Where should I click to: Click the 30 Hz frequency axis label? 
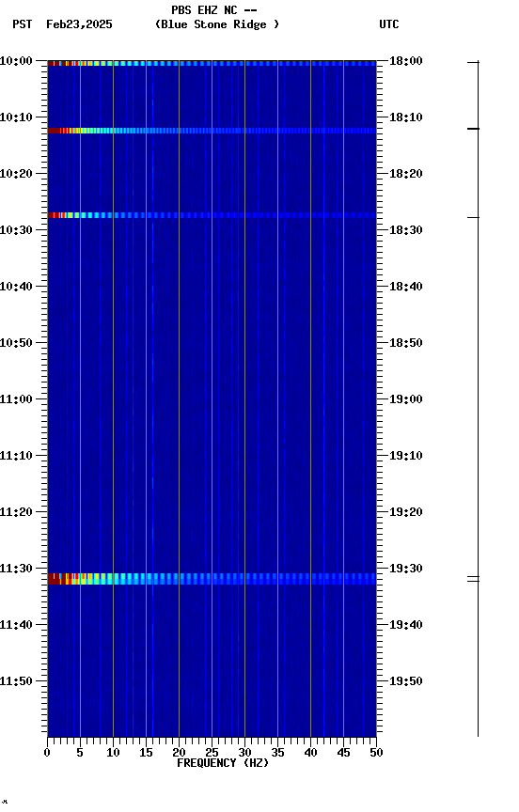[x=244, y=753]
